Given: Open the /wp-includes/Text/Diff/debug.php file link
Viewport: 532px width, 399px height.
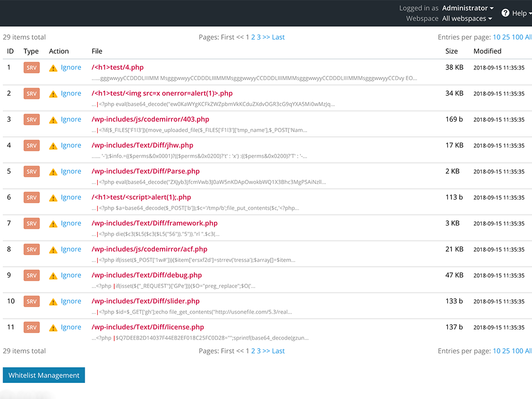Looking at the screenshot, I should coord(147,275).
